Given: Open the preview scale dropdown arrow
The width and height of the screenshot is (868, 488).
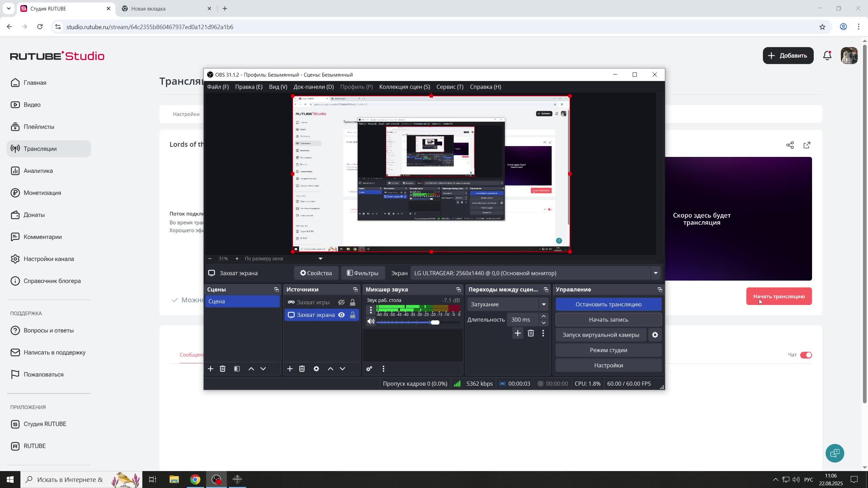Looking at the screenshot, I should click(320, 259).
